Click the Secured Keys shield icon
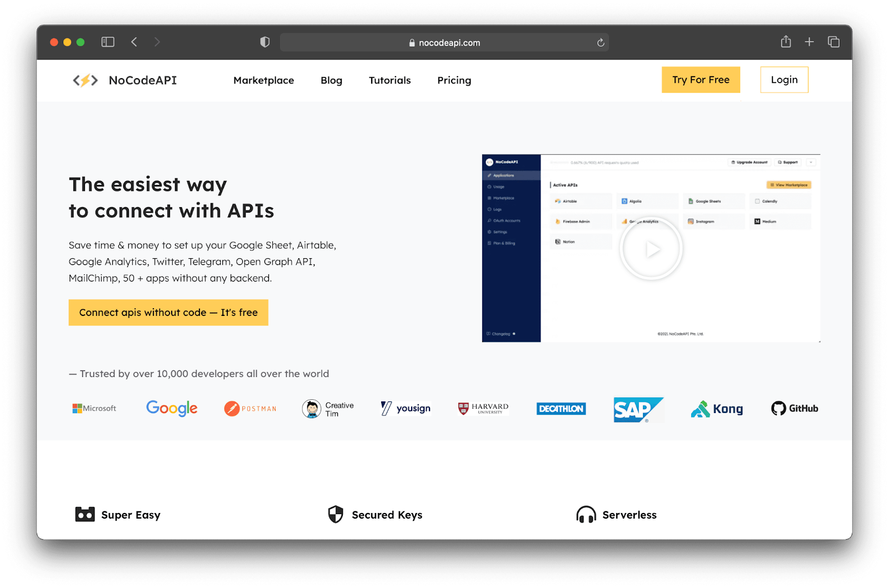Viewport: 889px width, 588px height. 336,515
